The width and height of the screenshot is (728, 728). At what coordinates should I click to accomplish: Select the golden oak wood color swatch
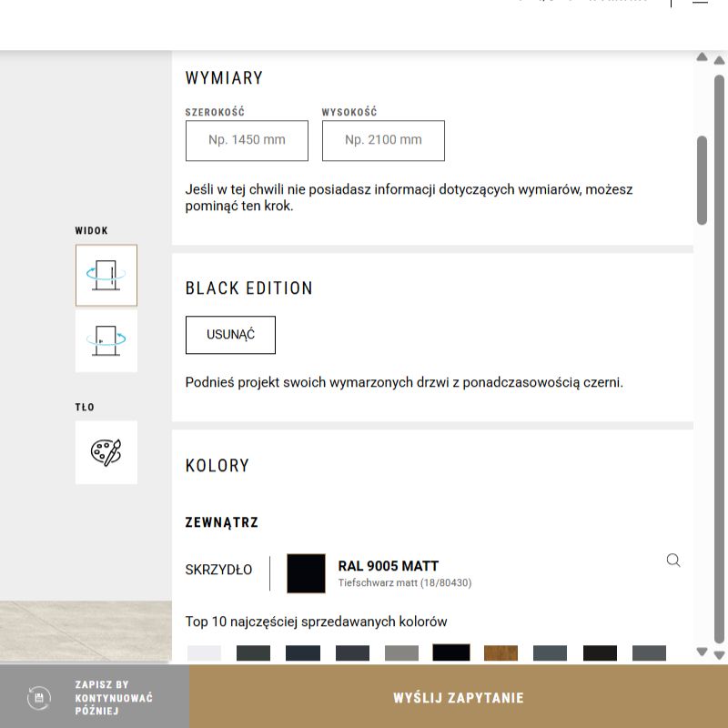click(x=501, y=653)
